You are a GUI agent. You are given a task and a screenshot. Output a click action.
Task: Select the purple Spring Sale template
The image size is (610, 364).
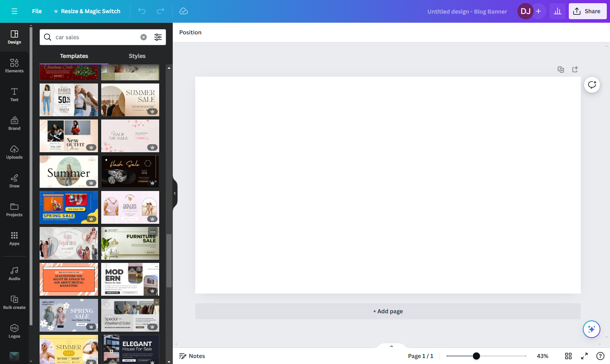69,315
